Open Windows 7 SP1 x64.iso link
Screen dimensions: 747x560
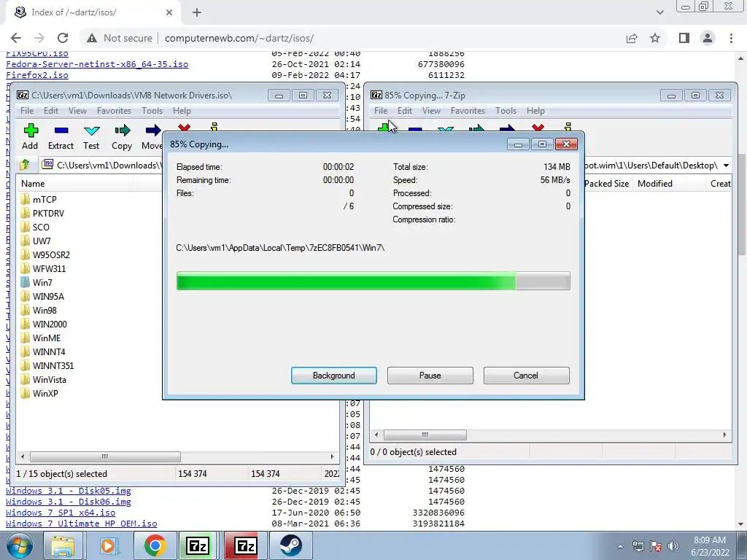(x=61, y=513)
